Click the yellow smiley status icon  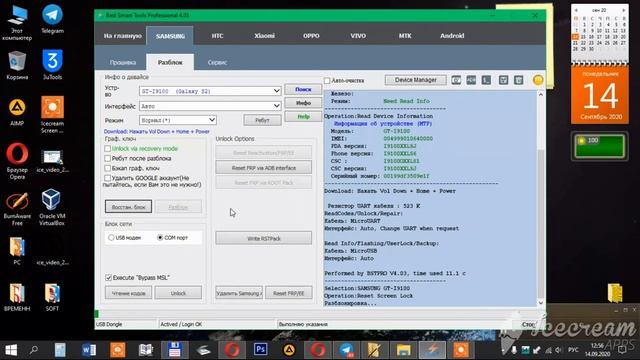pyautogui.click(x=538, y=80)
